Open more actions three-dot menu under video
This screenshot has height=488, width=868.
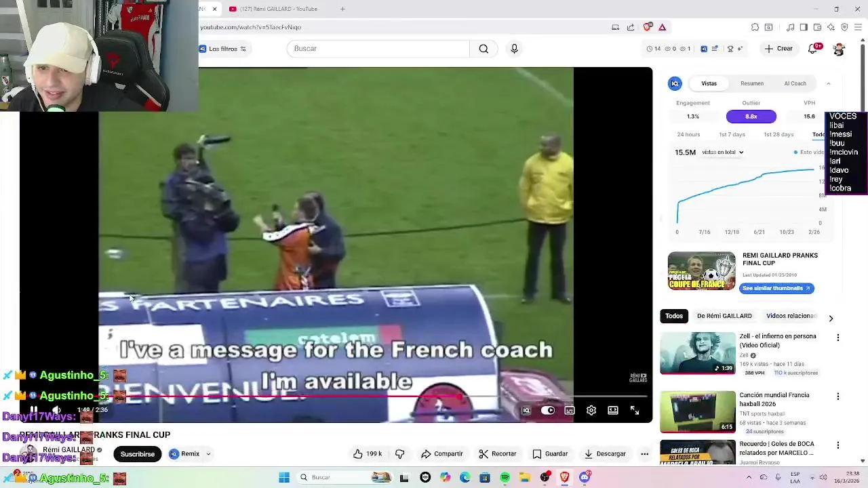click(x=644, y=454)
